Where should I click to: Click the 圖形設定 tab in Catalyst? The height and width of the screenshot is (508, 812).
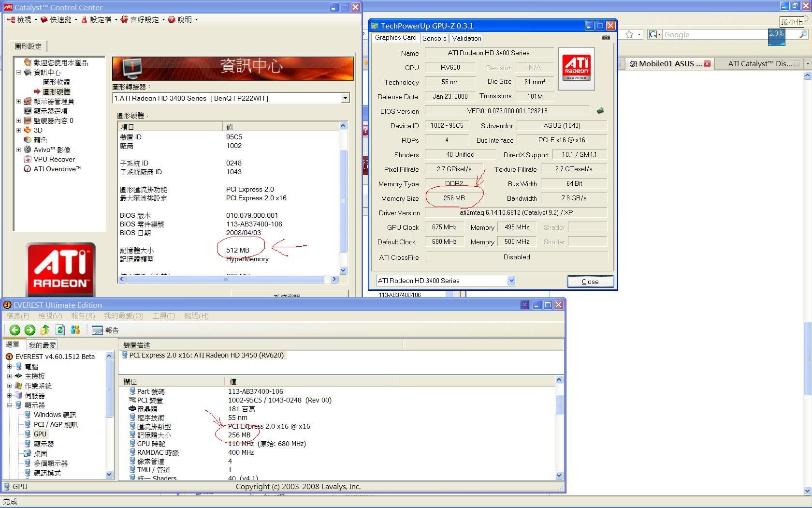point(28,46)
